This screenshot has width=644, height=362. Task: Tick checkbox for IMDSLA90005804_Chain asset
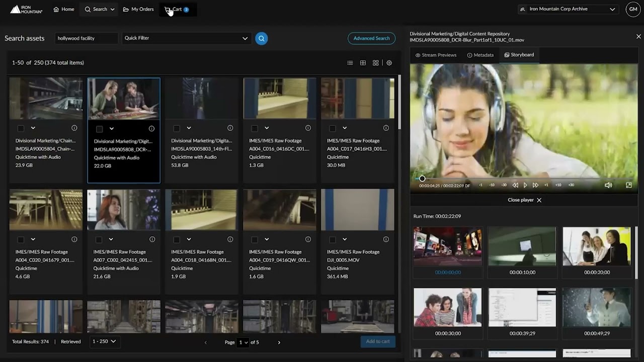[21, 128]
